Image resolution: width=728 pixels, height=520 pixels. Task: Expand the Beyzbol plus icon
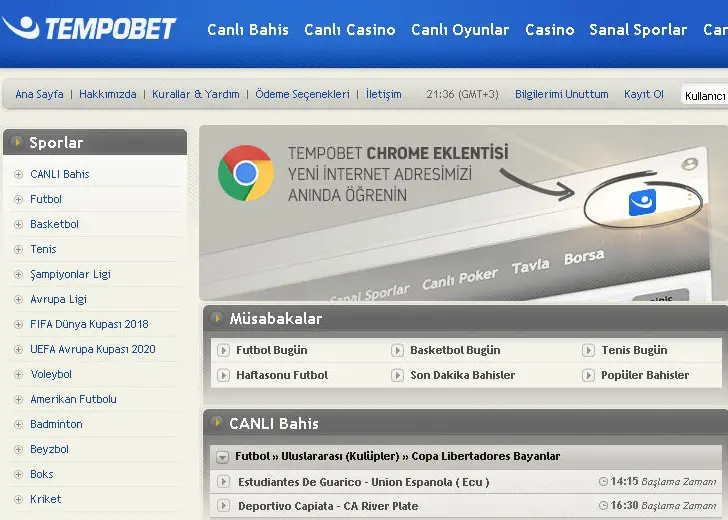(x=19, y=450)
